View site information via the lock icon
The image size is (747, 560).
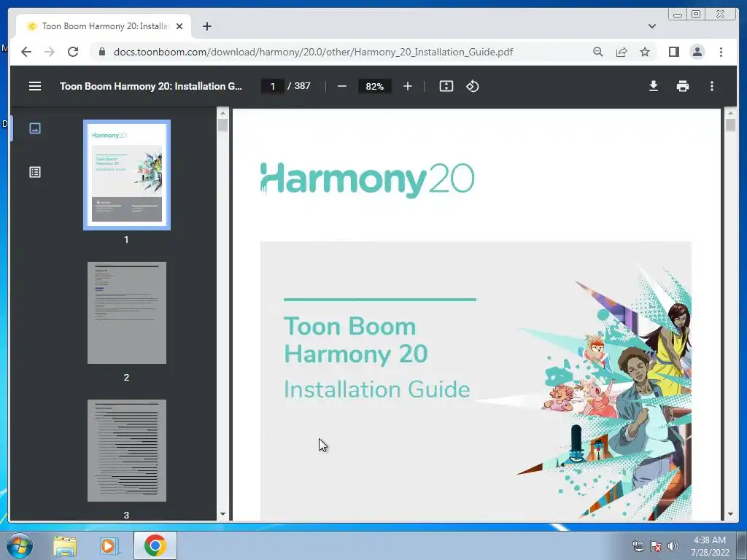tap(101, 52)
